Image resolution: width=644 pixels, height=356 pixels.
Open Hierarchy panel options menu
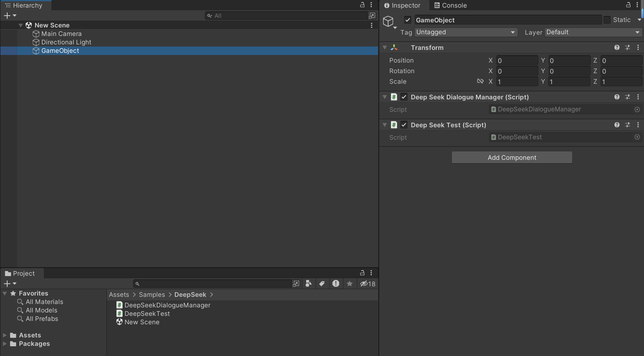[371, 5]
